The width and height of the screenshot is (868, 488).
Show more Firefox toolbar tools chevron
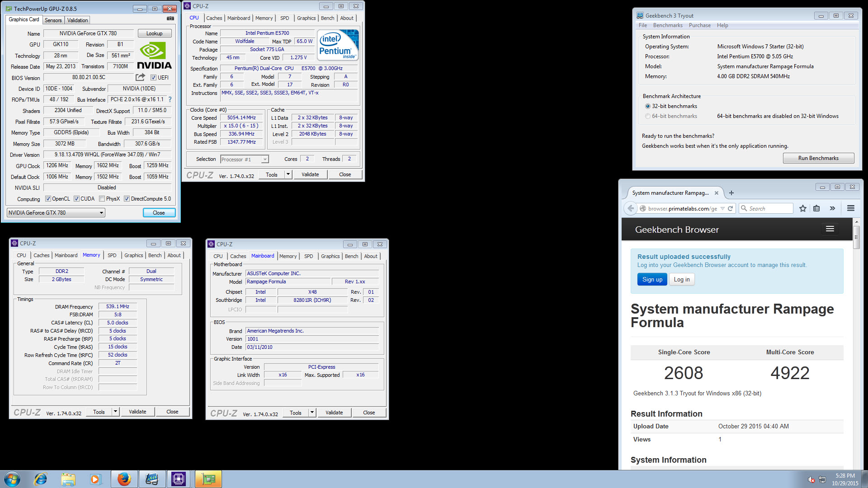[x=832, y=208]
